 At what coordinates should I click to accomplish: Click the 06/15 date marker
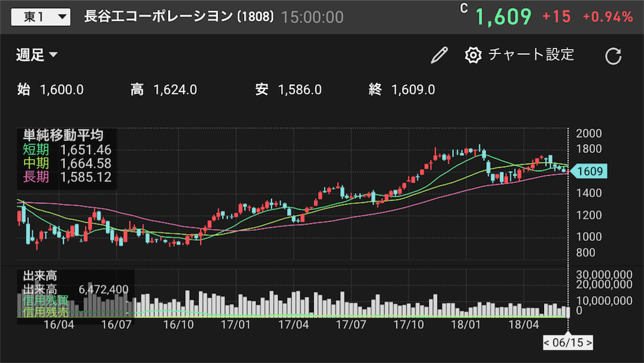(x=568, y=342)
